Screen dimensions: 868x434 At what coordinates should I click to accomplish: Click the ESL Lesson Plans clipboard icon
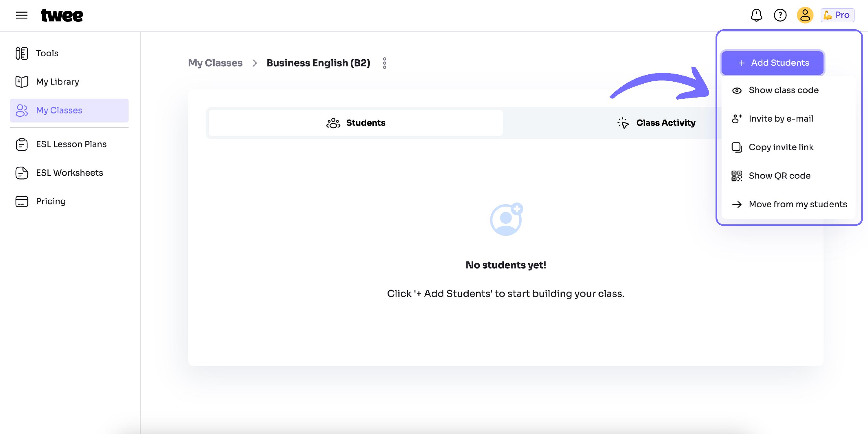coord(22,144)
